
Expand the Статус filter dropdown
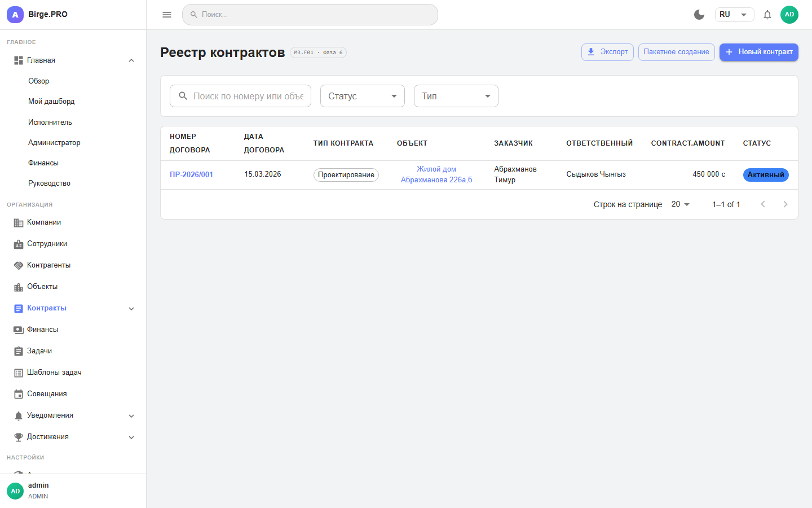[x=362, y=96]
